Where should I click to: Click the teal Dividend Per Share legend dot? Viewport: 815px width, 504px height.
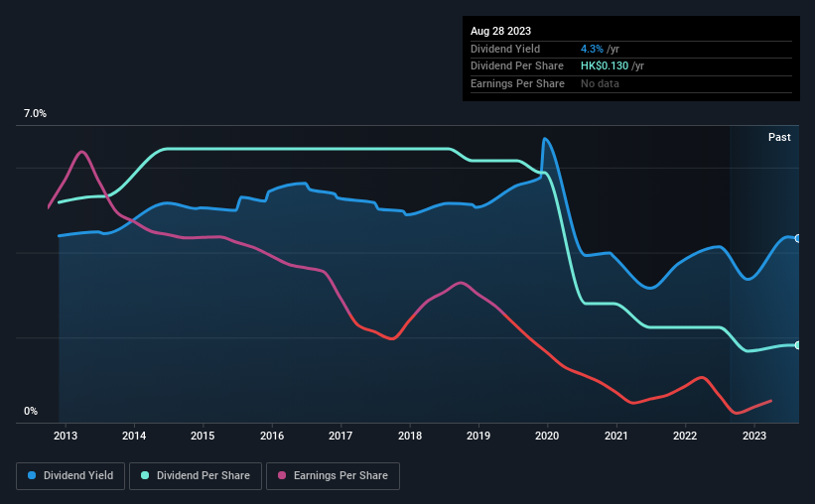coord(145,475)
